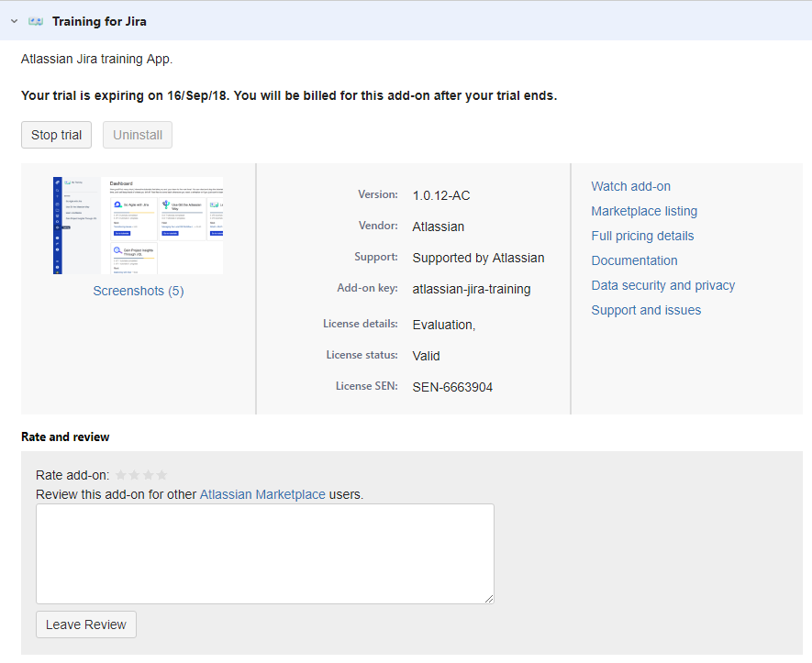The image size is (812, 663).
Task: Rate the add-on two stars
Action: 134,475
